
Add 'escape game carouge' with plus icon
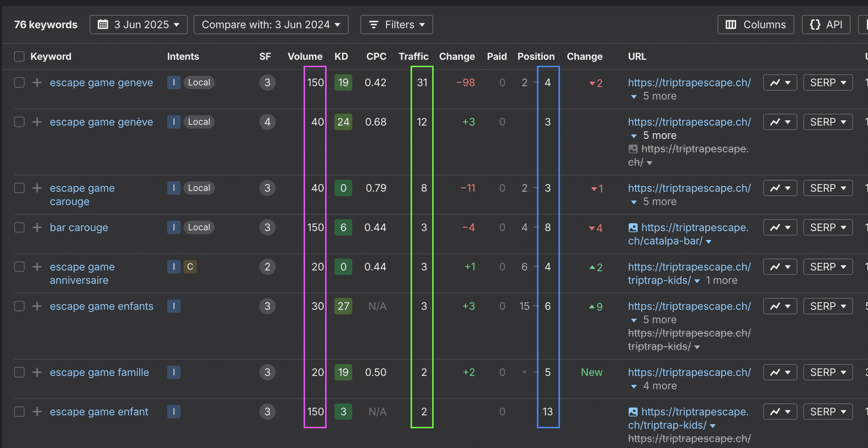(x=37, y=188)
